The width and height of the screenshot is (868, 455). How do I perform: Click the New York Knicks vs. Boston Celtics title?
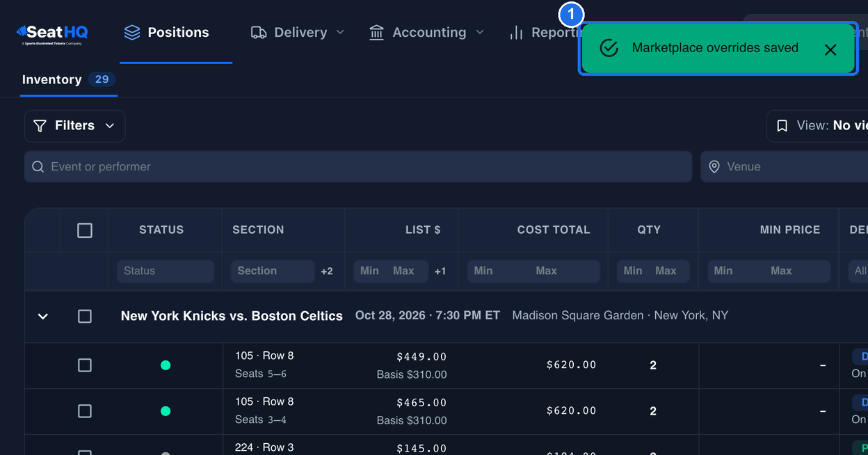[232, 316]
